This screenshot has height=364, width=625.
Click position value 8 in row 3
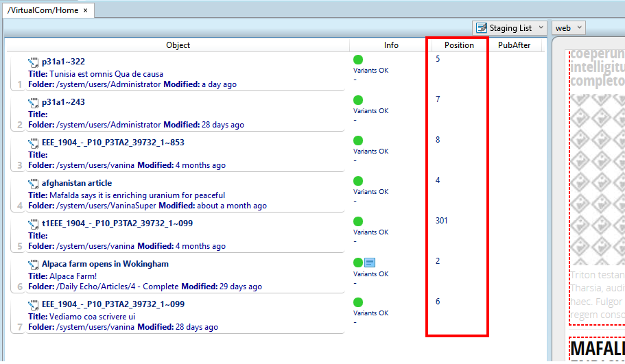(438, 140)
